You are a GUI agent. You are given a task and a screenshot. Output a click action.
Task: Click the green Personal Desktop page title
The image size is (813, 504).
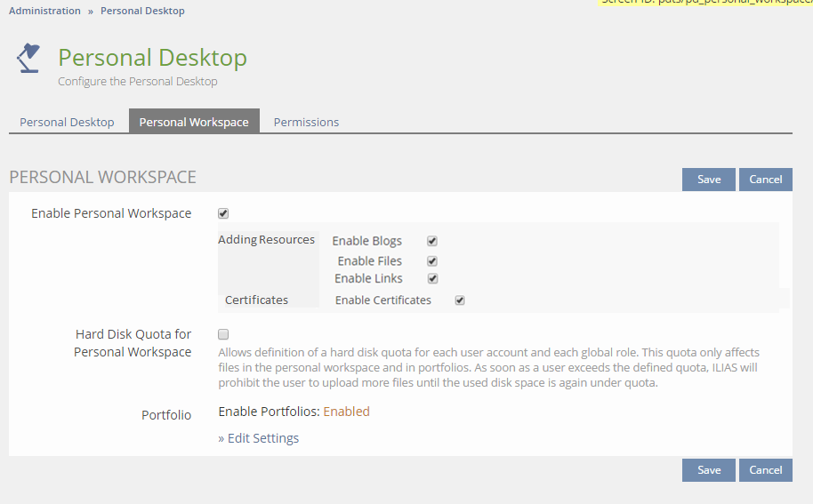point(152,58)
